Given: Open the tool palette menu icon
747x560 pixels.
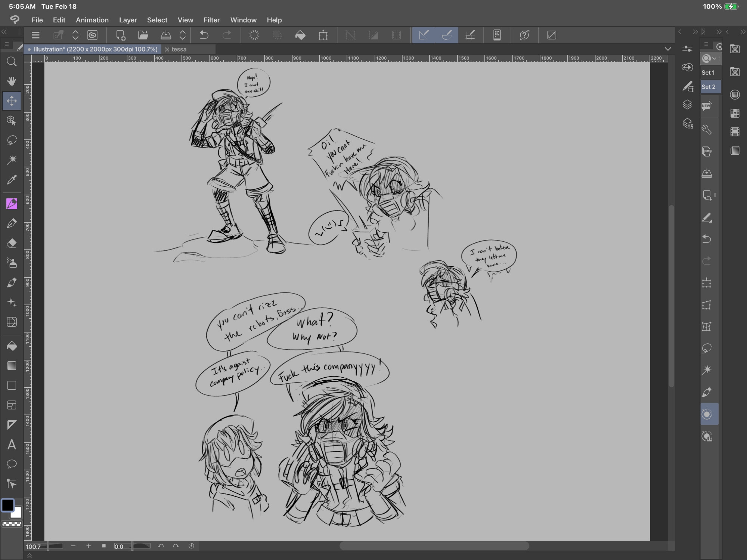Looking at the screenshot, I should click(7, 44).
